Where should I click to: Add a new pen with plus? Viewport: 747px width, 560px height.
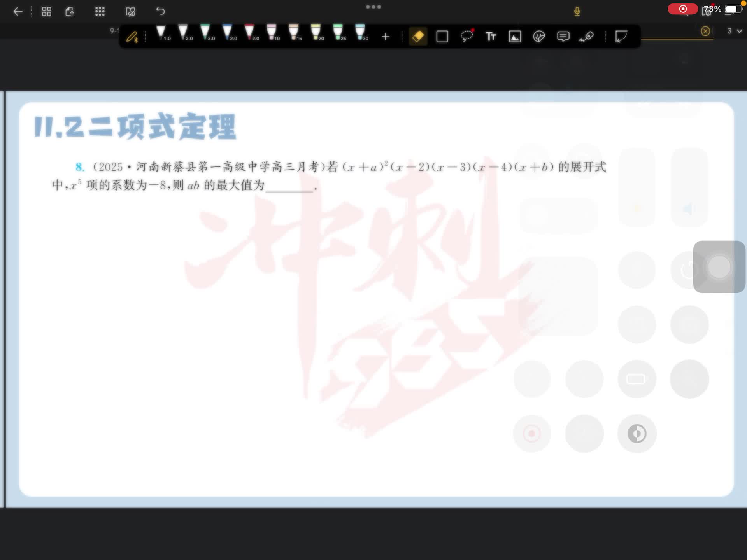click(386, 37)
